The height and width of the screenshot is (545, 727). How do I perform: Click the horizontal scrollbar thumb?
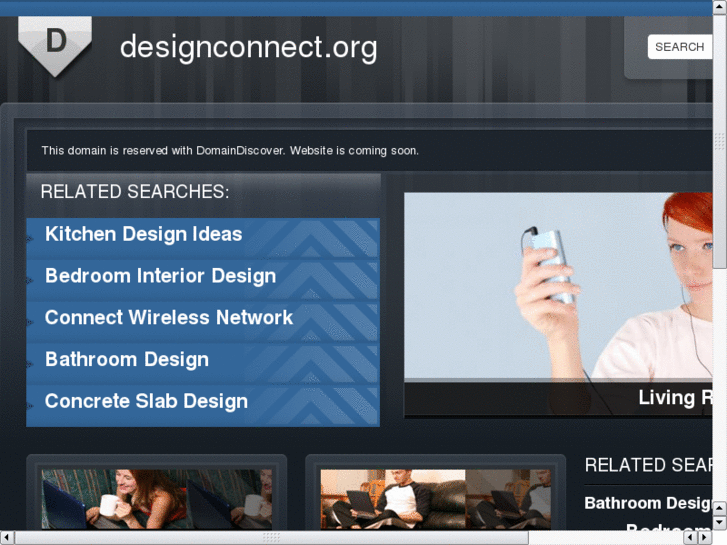coord(271,538)
